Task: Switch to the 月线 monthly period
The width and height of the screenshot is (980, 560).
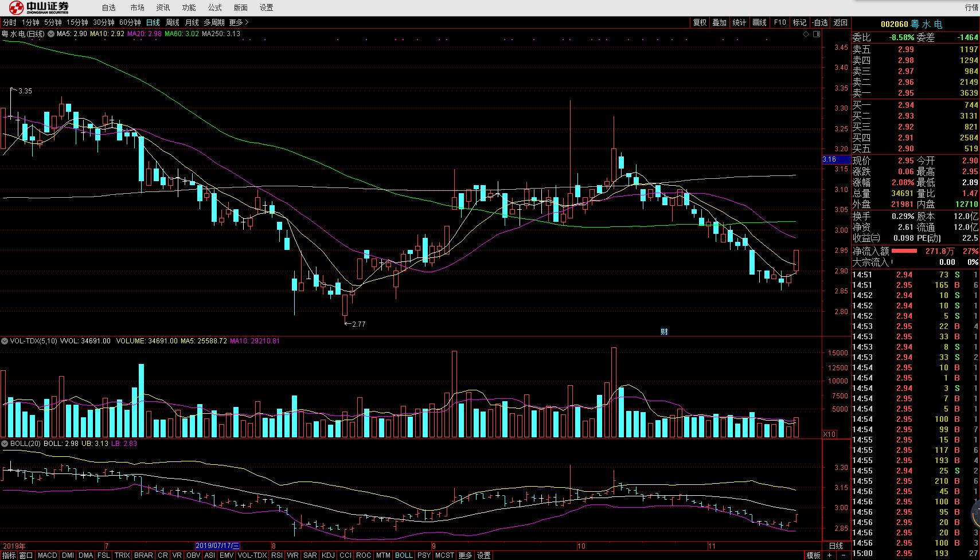Action: [x=192, y=22]
